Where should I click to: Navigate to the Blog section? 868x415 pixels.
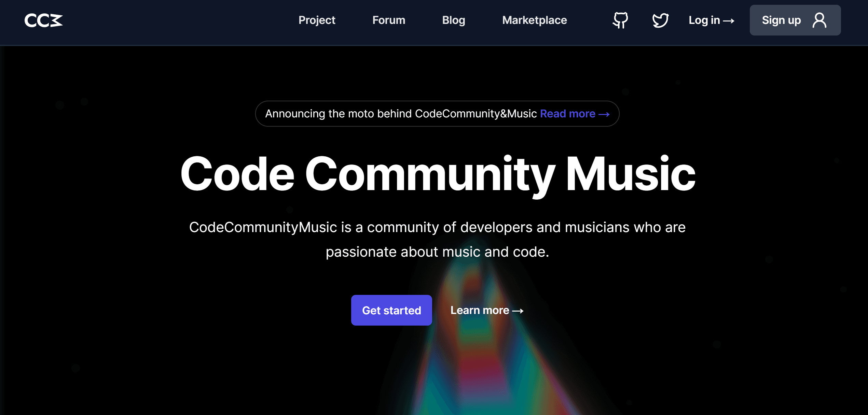tap(453, 20)
